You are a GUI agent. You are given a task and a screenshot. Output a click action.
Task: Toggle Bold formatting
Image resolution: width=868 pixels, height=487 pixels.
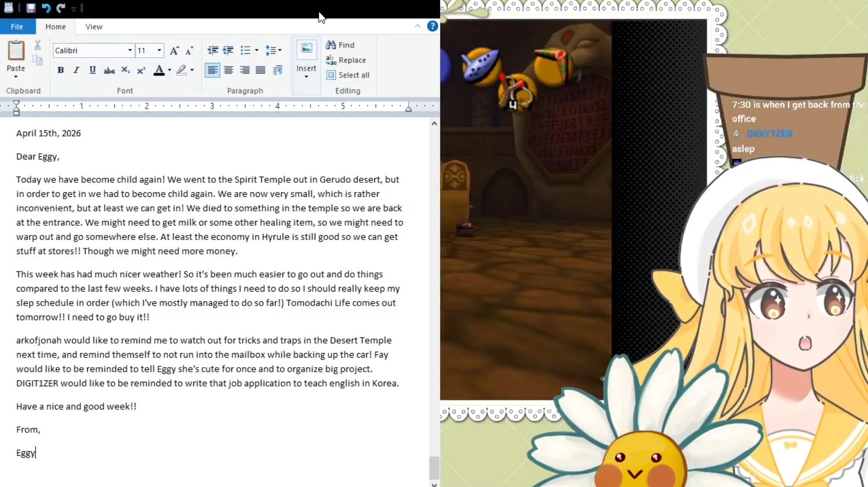61,70
